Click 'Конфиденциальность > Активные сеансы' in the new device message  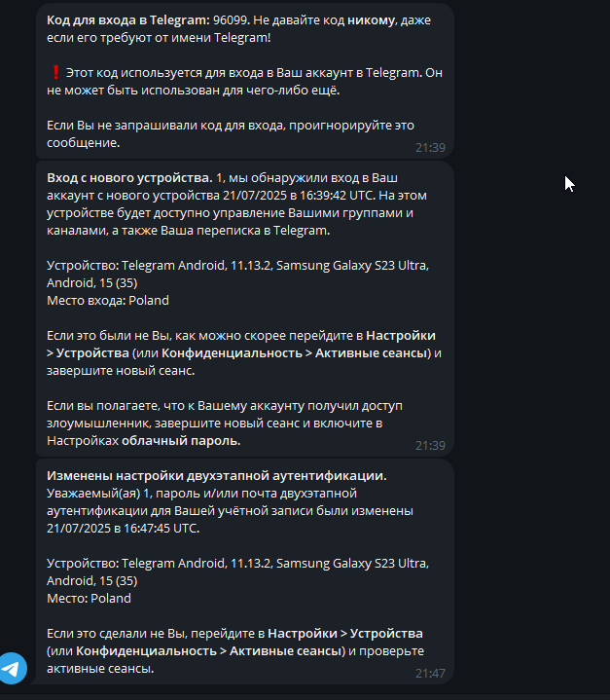point(295,353)
